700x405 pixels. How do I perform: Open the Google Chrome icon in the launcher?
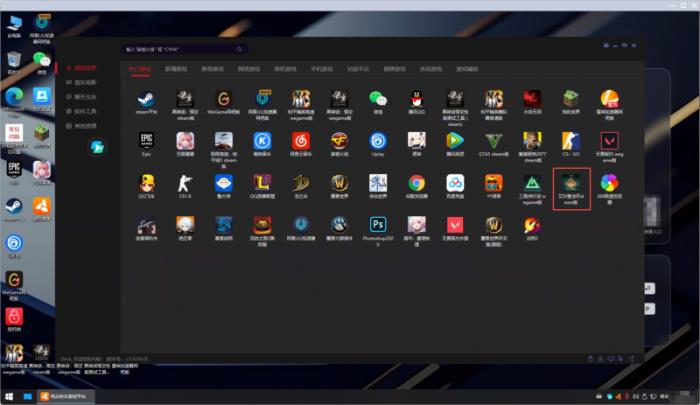pos(417,183)
